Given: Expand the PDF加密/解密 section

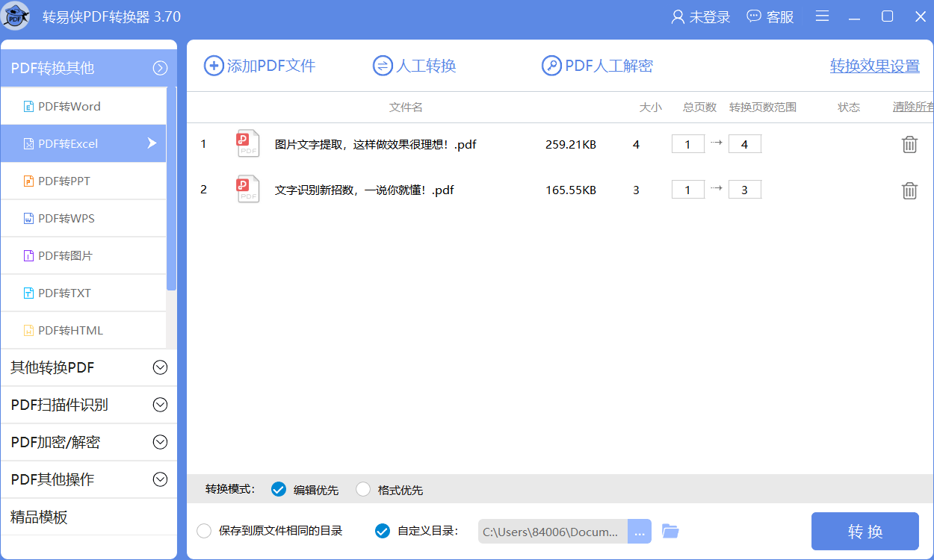Looking at the screenshot, I should coord(160,442).
